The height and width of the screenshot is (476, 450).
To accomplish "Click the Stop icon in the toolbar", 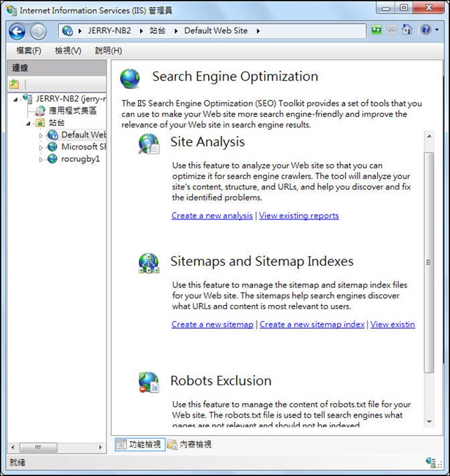I will pyautogui.click(x=392, y=29).
